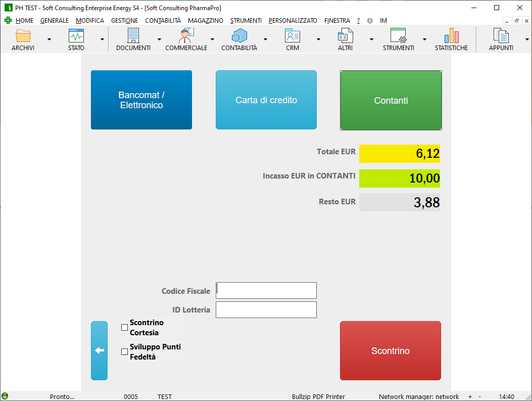Open the MAGAZZINO menu
The image size is (532, 401).
pos(206,21)
